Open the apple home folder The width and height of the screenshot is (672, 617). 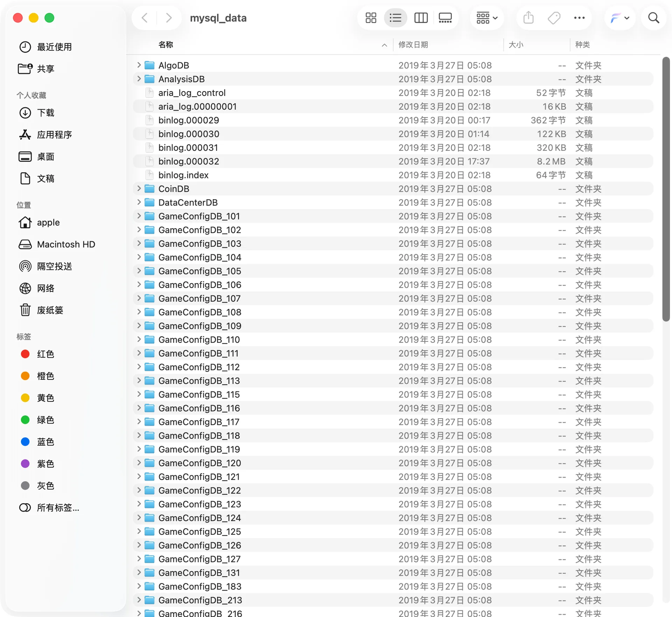39,223
